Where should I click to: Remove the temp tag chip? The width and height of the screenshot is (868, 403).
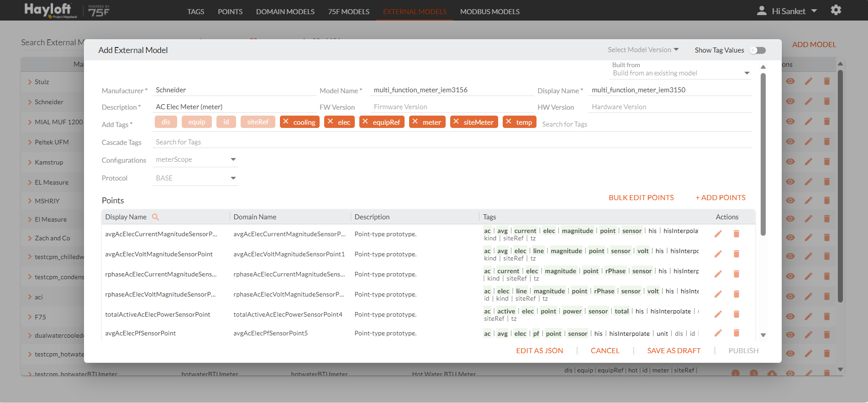pyautogui.click(x=509, y=122)
